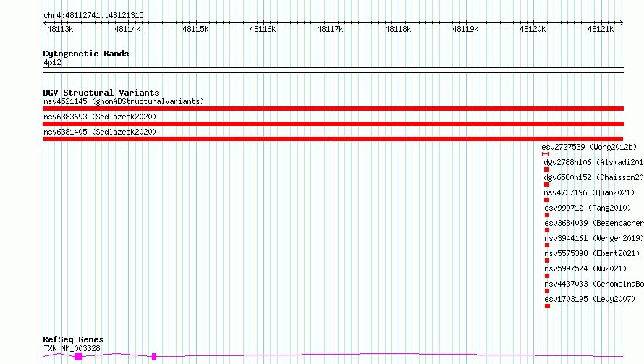Click the larger magenta TXK exon block

(78, 357)
